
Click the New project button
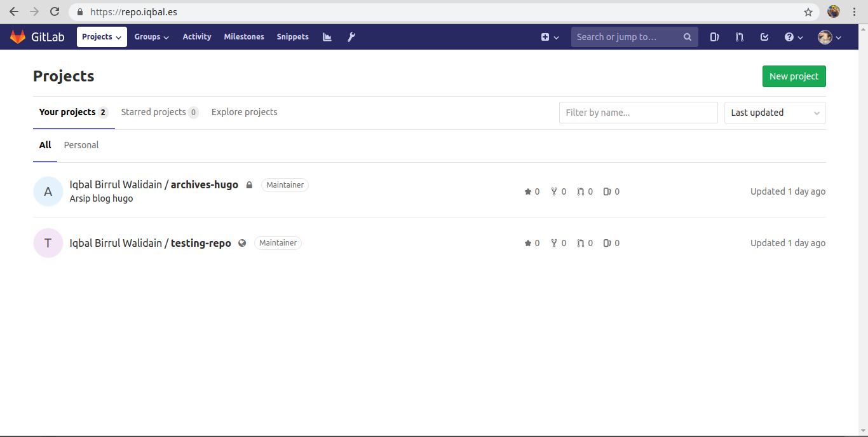point(794,76)
